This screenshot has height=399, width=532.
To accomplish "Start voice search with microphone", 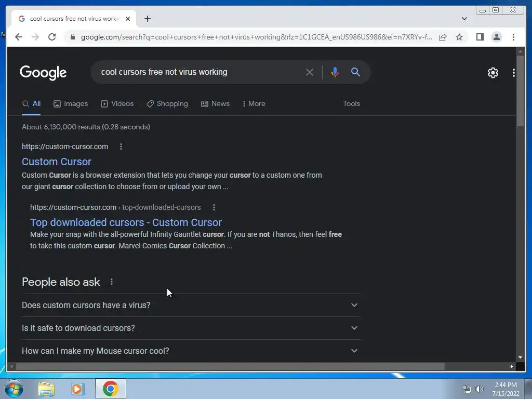I will 335,72.
